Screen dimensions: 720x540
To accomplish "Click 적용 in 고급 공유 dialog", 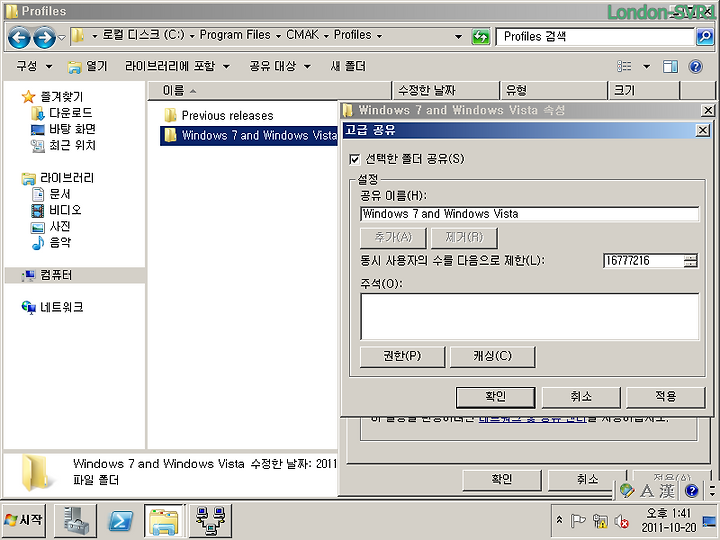I will [x=665, y=397].
